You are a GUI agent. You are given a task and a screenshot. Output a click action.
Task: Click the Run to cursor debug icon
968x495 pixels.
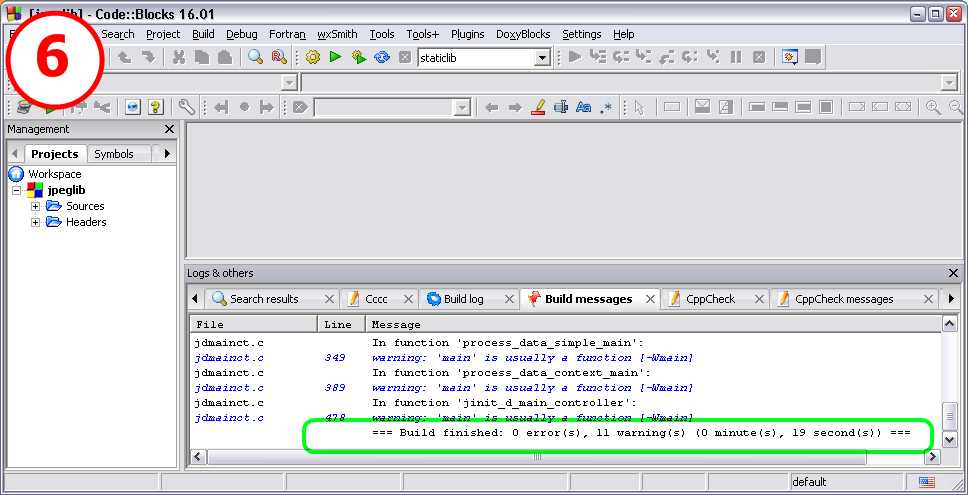pyautogui.click(x=598, y=57)
